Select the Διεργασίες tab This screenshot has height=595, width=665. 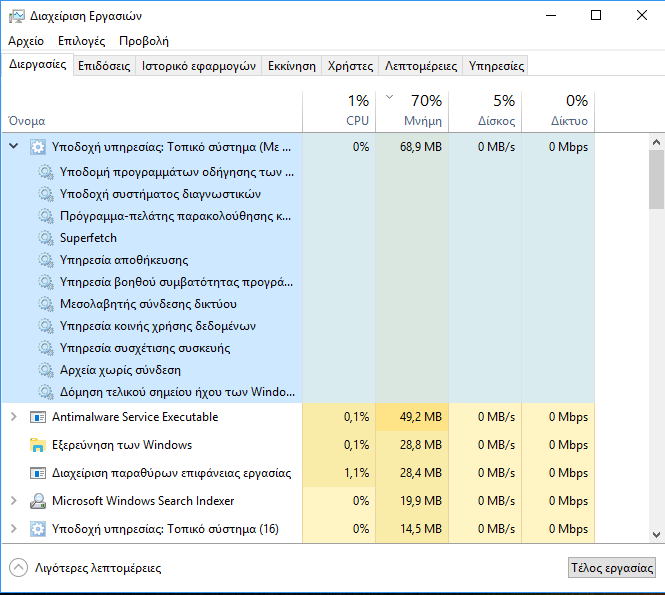(x=38, y=64)
